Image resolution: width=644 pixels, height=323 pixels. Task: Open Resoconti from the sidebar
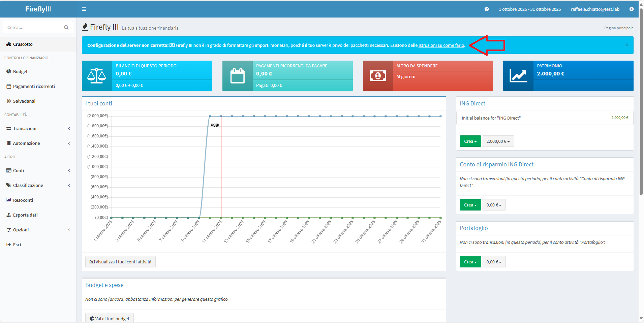(x=23, y=200)
